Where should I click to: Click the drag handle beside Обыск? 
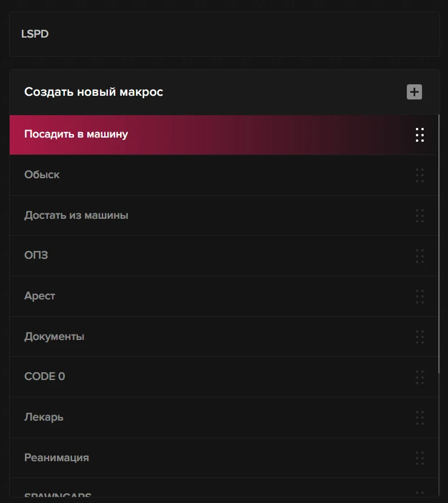pos(420,175)
